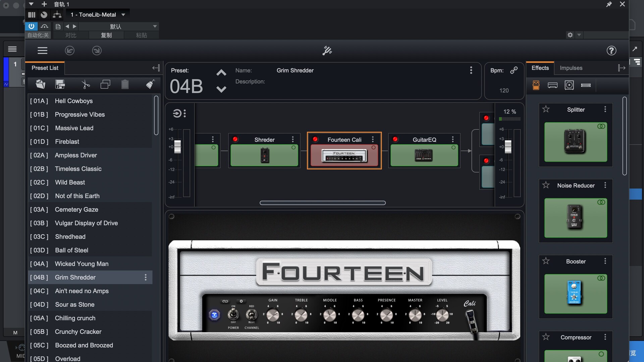This screenshot has height=362, width=644.
Task: Open the 默认 preset dropdown
Action: point(119,26)
